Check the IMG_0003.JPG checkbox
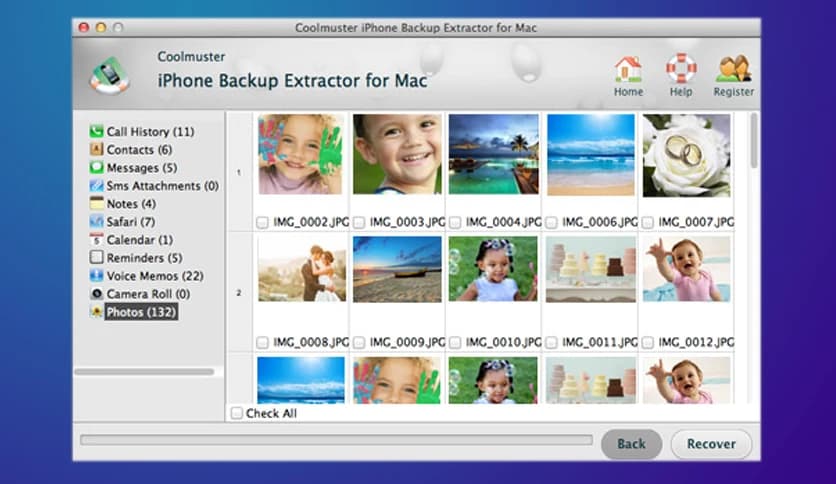Screen dimensions: 836x484 [x=359, y=222]
